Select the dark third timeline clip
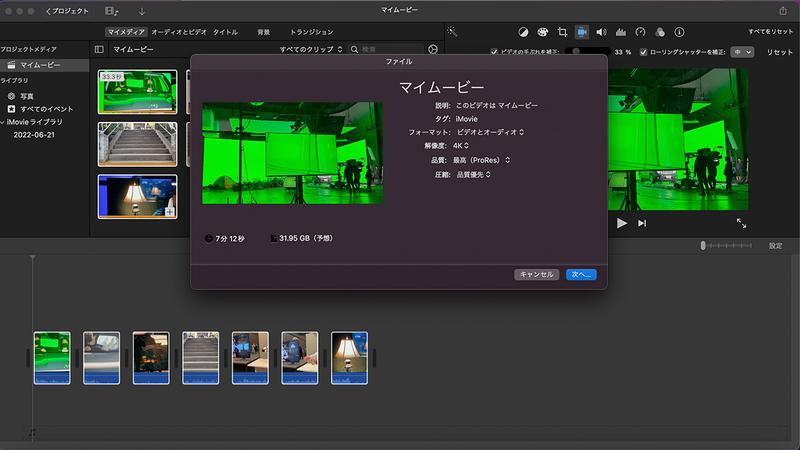 (x=151, y=358)
